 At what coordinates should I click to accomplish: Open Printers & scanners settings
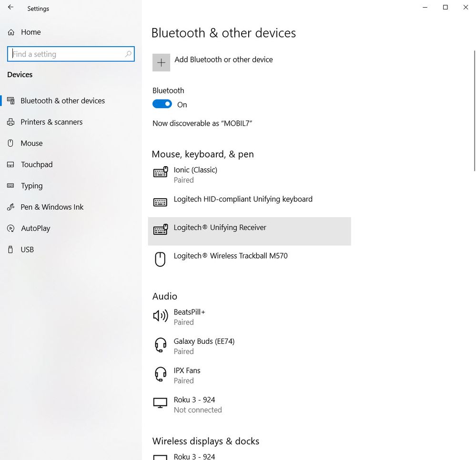click(x=71, y=122)
